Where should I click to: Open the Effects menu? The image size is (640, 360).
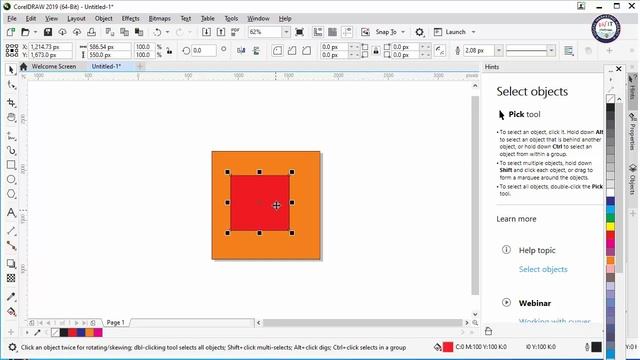131,18
